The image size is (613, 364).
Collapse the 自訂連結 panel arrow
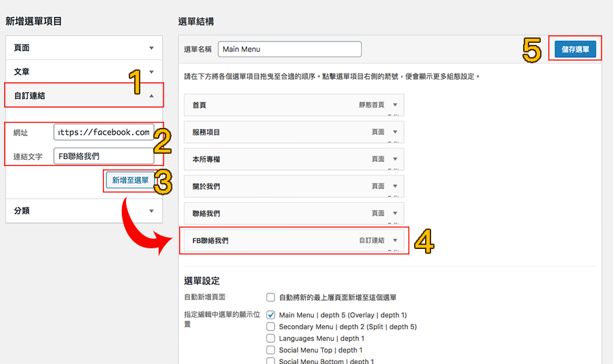[x=151, y=96]
